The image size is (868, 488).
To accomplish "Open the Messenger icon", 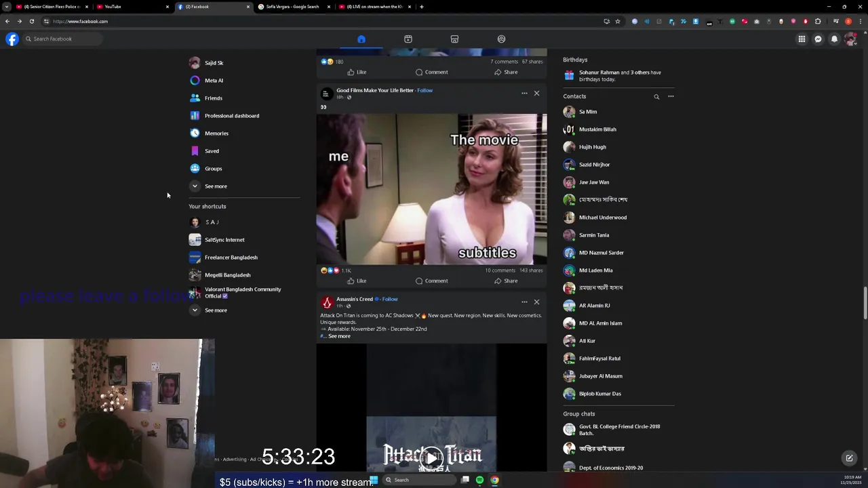I will (818, 39).
